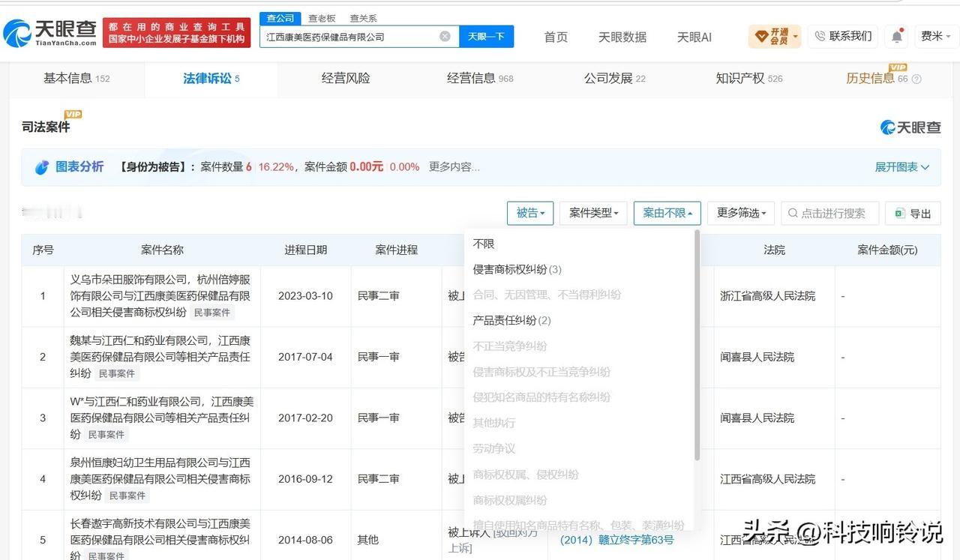
Task: Open case 义乌市朵田服饰有限公司 trademark dispute
Action: click(x=160, y=295)
